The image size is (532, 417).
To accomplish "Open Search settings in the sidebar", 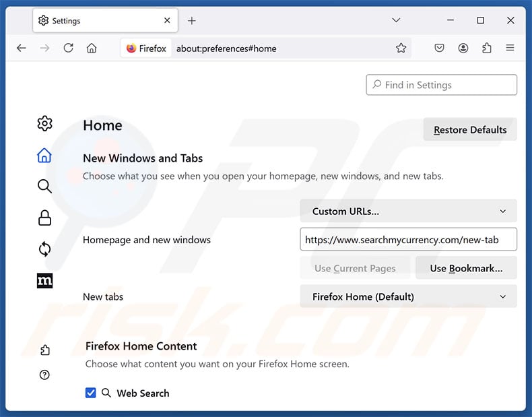I will (44, 187).
